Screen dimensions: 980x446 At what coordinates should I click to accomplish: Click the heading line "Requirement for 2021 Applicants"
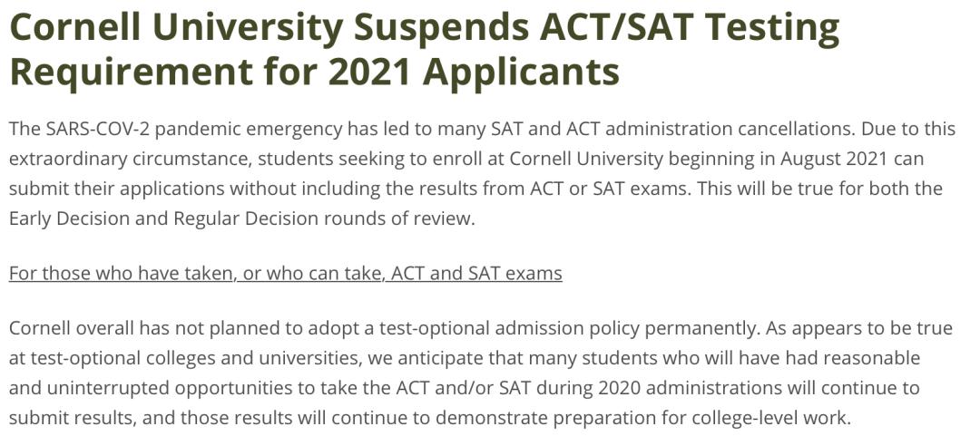314,71
